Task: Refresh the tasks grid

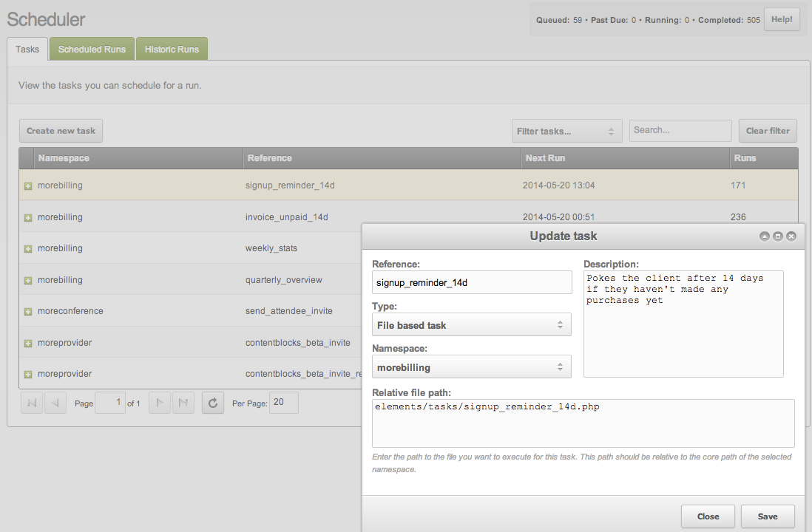Action: pos(213,403)
